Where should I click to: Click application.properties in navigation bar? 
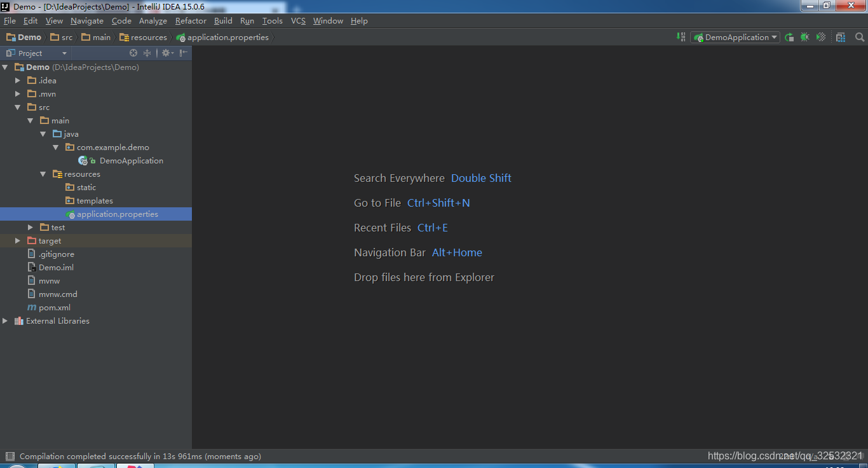coord(222,37)
